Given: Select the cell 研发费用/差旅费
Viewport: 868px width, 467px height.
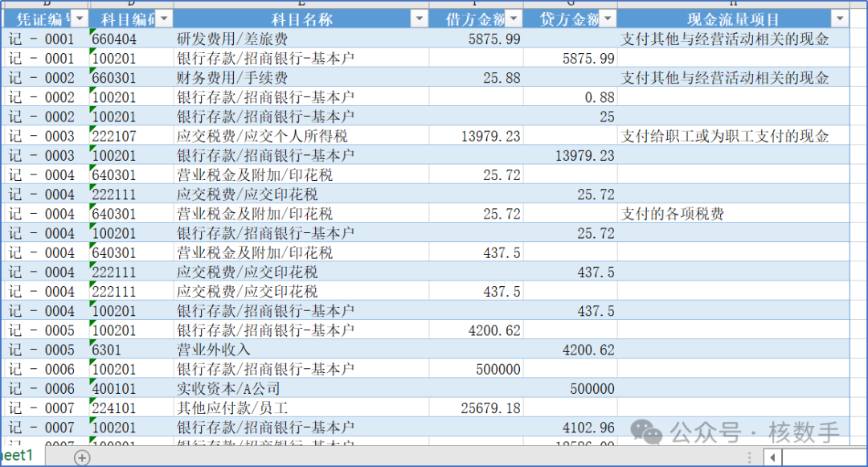Looking at the screenshot, I should [301, 39].
